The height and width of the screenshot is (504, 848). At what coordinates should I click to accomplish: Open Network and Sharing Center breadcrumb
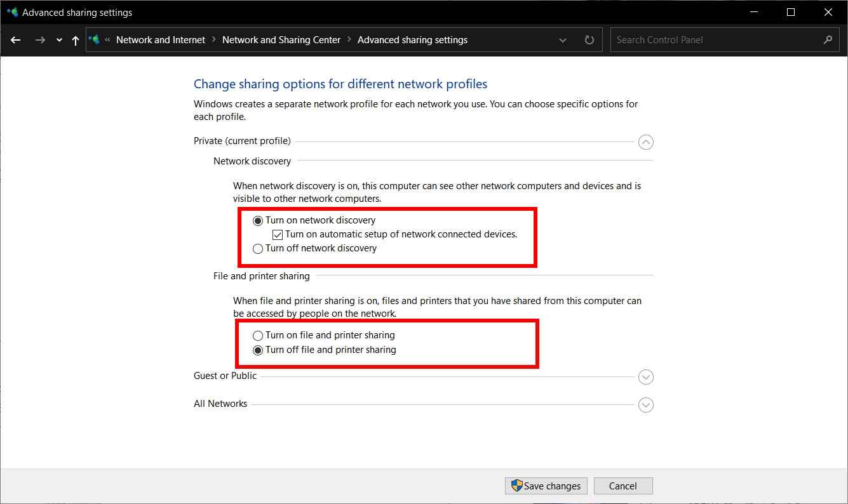tap(281, 39)
